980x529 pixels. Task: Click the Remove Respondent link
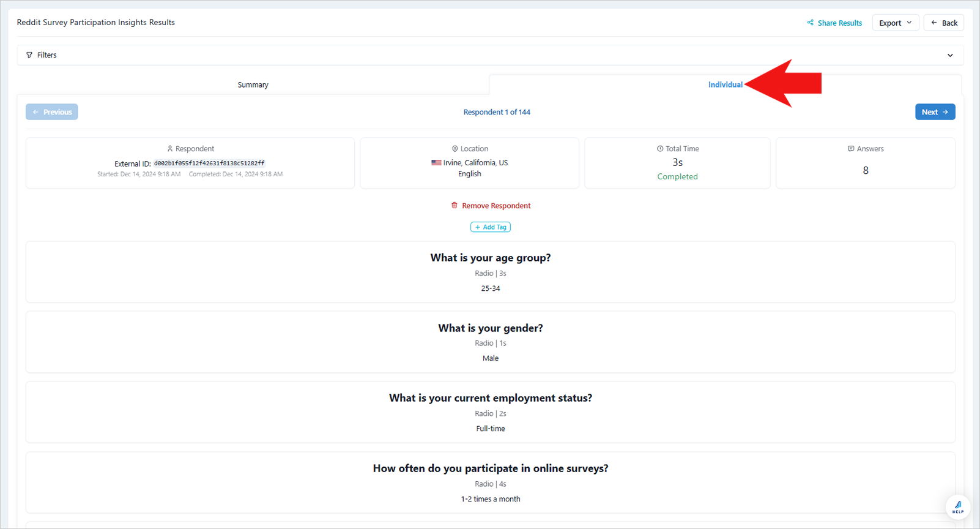(x=491, y=206)
